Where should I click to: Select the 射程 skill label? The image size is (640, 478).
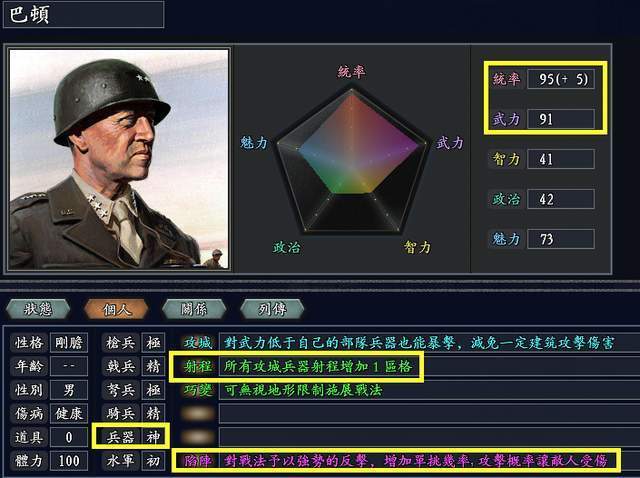(x=197, y=366)
